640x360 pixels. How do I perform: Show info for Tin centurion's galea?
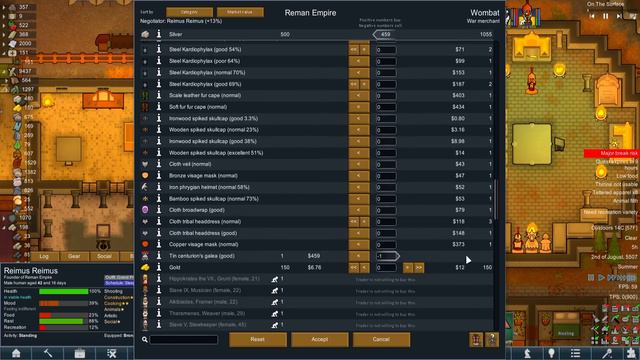point(159,256)
